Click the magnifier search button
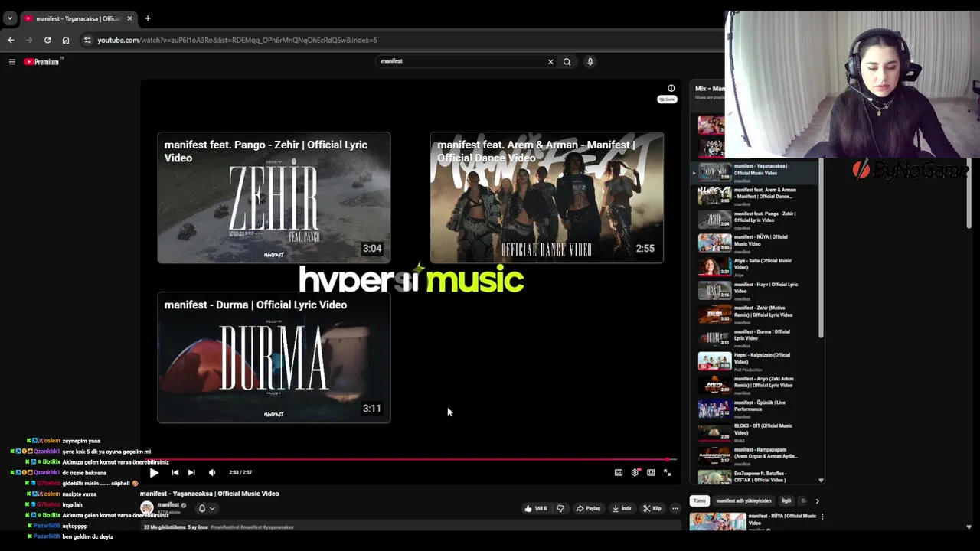Screen dimensions: 980x551 point(567,62)
